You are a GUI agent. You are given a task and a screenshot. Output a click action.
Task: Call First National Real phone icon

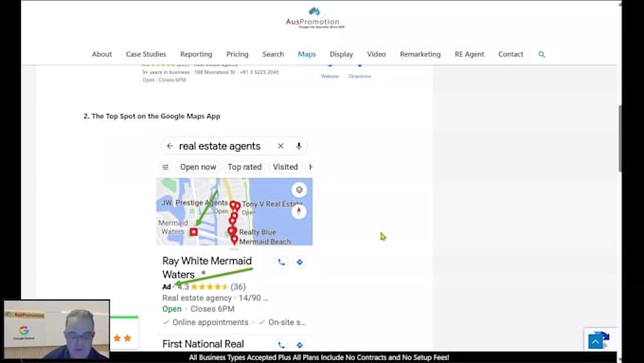coord(281,345)
